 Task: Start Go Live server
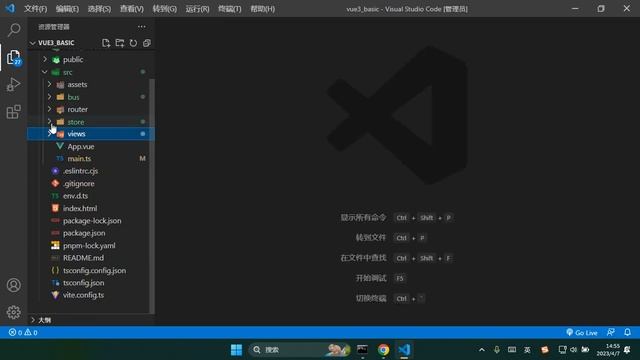(582, 333)
